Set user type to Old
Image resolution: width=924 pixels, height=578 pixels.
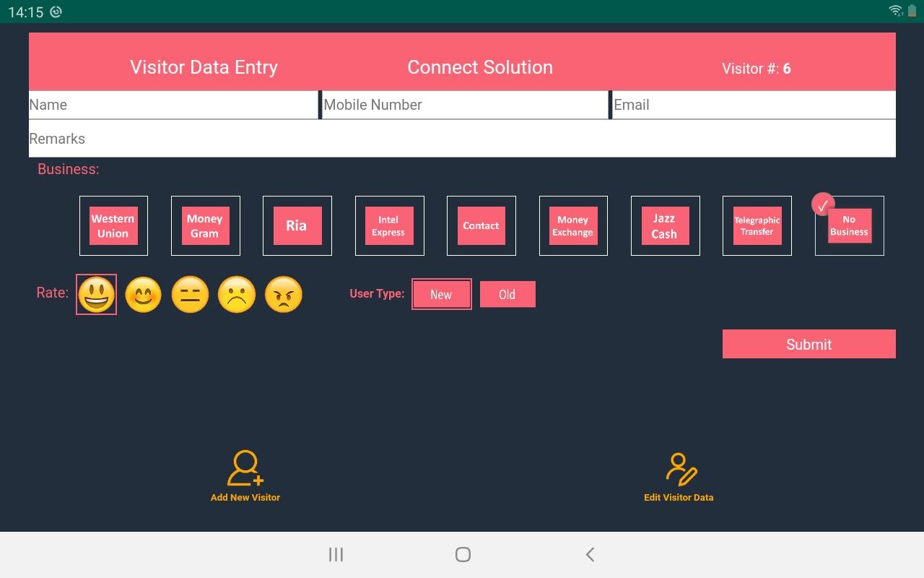507,294
